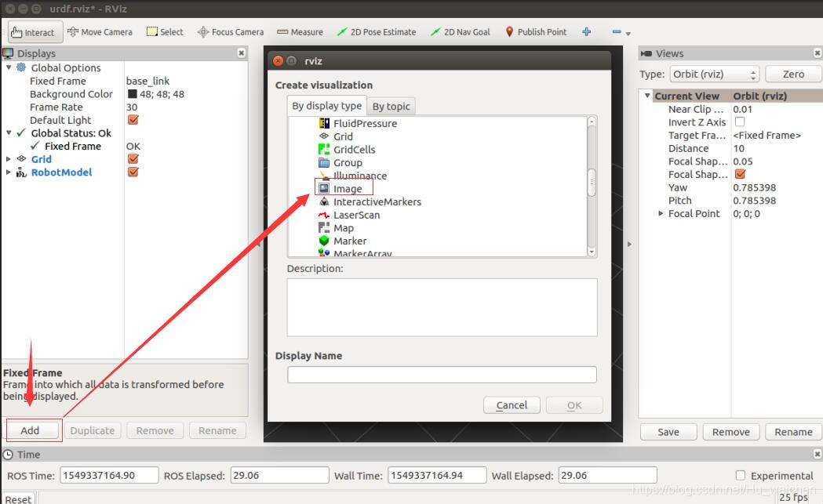
Task: Collapse Global Status tree node
Action: (9, 133)
